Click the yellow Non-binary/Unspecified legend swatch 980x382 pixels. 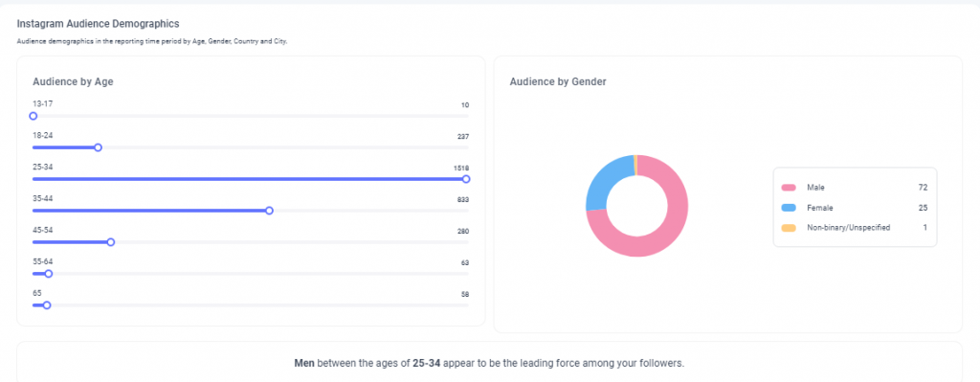[789, 228]
